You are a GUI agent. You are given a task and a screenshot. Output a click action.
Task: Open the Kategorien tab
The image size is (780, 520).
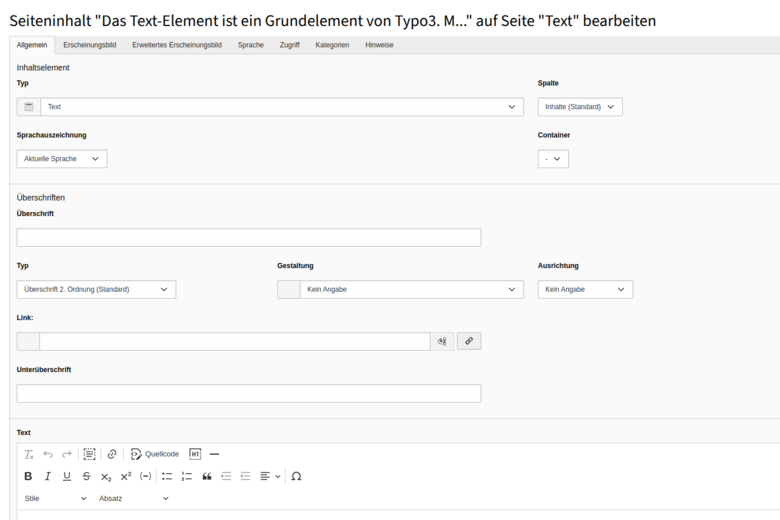tap(332, 45)
